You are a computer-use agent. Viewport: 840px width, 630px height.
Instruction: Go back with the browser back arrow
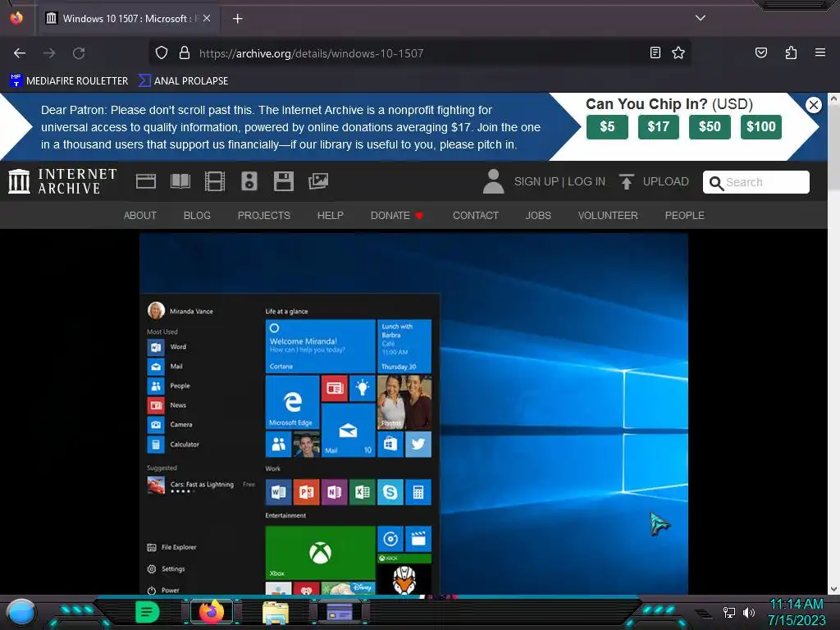pos(20,53)
